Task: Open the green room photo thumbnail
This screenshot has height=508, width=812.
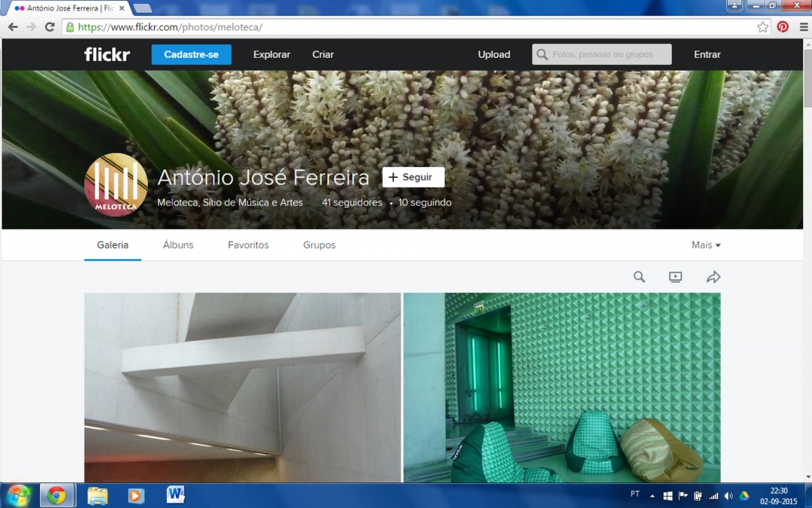Action: [x=562, y=387]
